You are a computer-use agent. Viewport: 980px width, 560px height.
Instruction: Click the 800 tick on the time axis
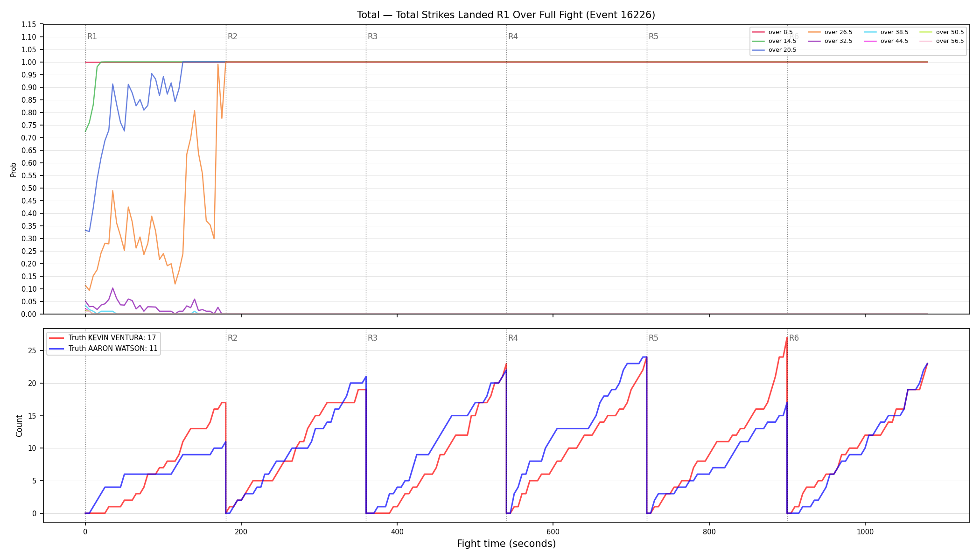709,532
